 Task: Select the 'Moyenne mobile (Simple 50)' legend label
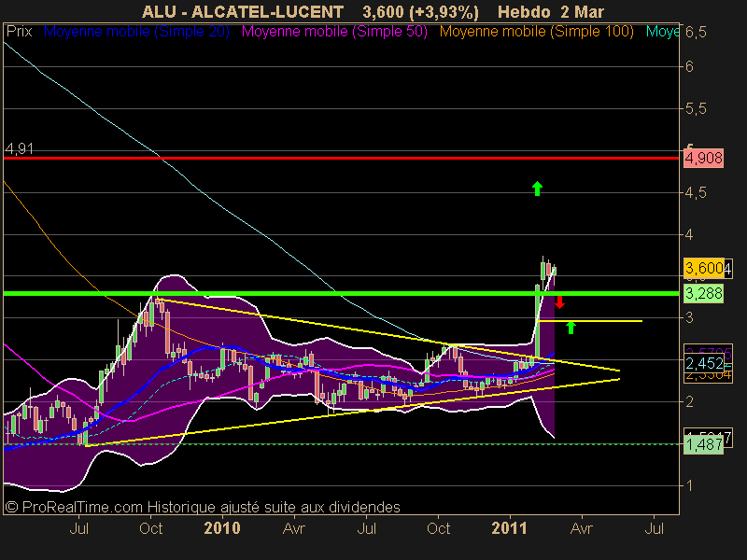tap(334, 32)
